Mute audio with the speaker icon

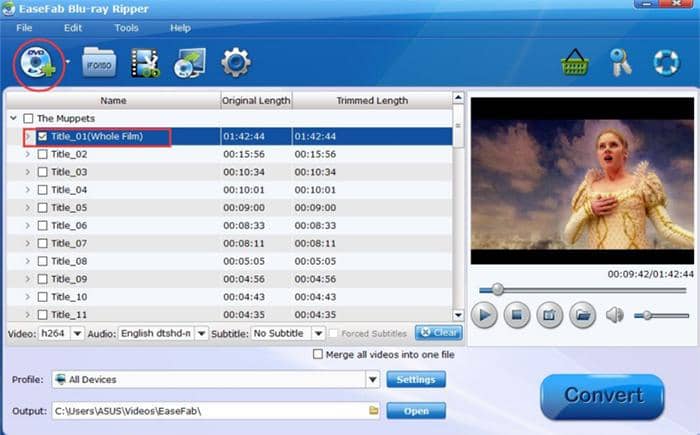(615, 315)
